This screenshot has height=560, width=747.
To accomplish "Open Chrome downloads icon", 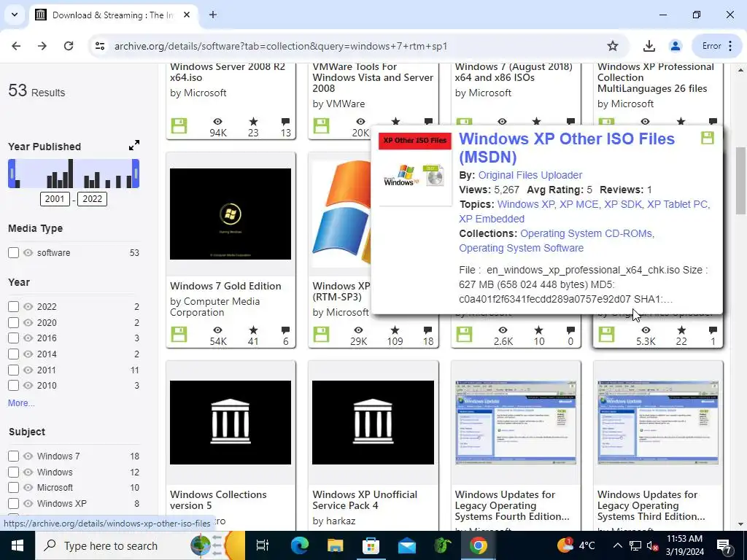I will tap(649, 46).
